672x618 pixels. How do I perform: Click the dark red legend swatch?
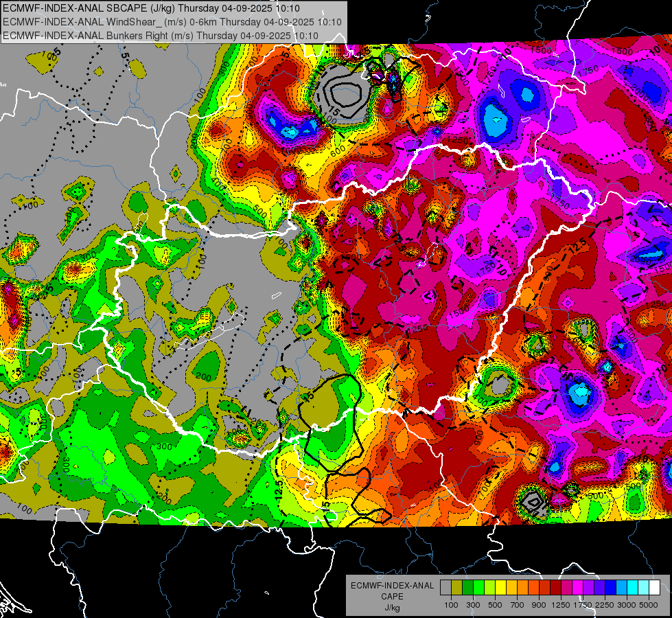(x=555, y=587)
